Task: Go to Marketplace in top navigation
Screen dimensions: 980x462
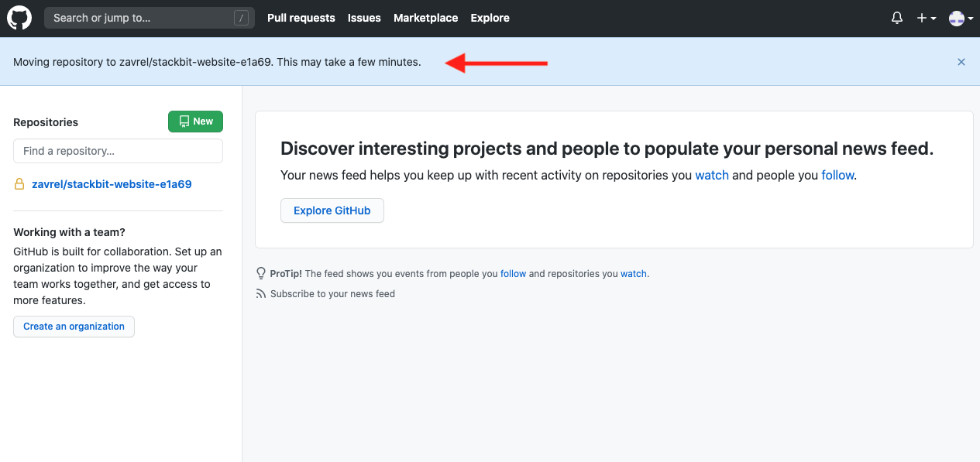Action: (x=425, y=18)
